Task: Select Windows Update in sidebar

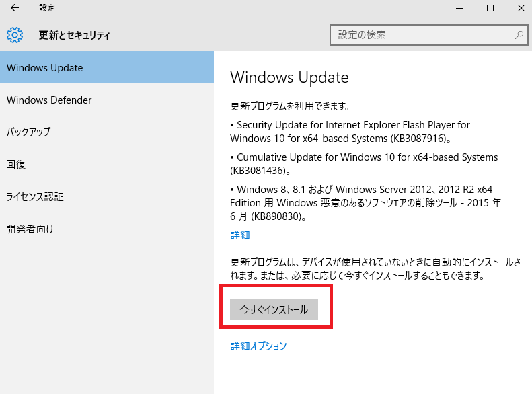Action: (x=107, y=67)
